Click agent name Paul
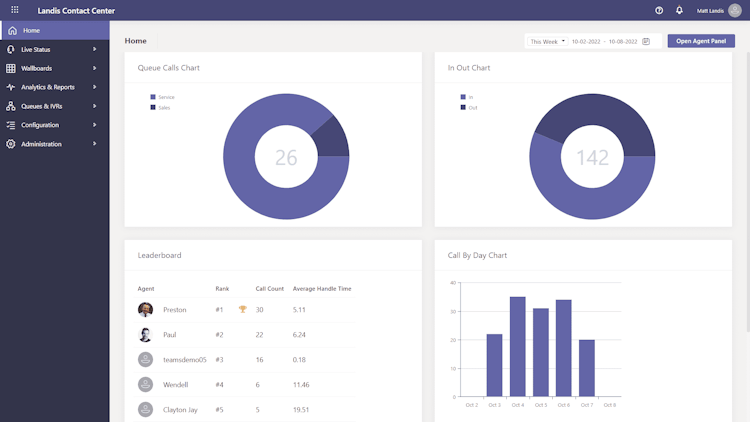Viewport: 750px width, 422px height. tap(169, 334)
